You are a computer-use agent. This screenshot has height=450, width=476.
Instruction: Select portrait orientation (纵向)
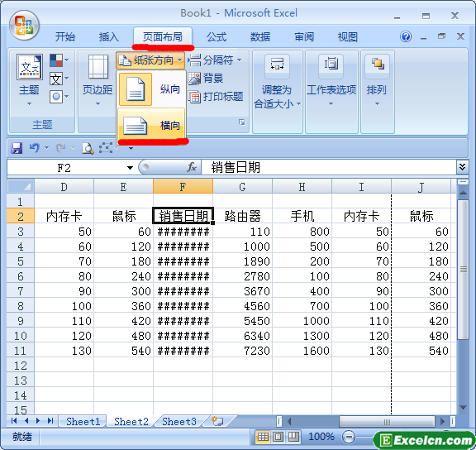[x=151, y=89]
